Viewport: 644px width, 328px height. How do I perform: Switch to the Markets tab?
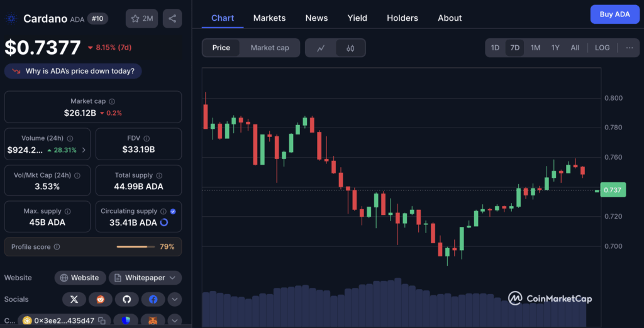pos(269,18)
